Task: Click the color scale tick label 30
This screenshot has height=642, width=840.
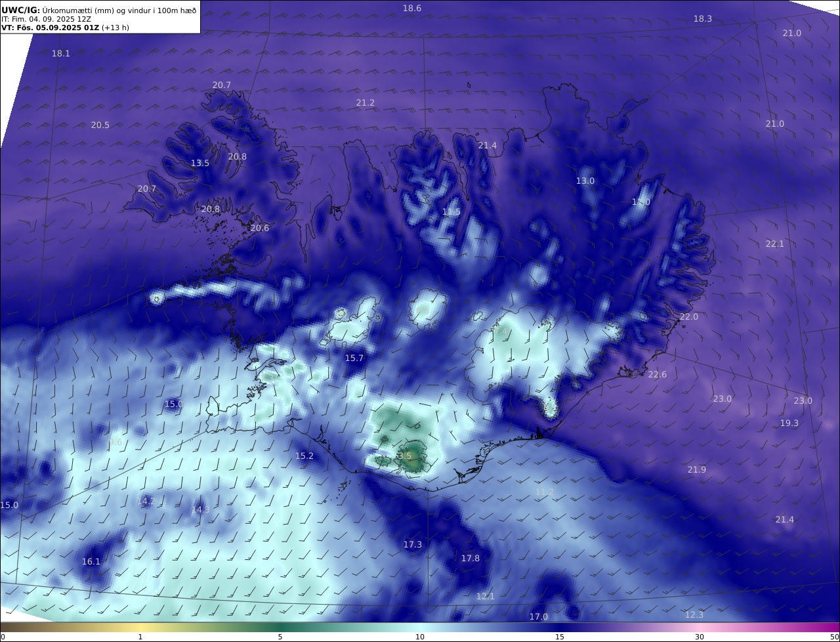Action: point(700,637)
